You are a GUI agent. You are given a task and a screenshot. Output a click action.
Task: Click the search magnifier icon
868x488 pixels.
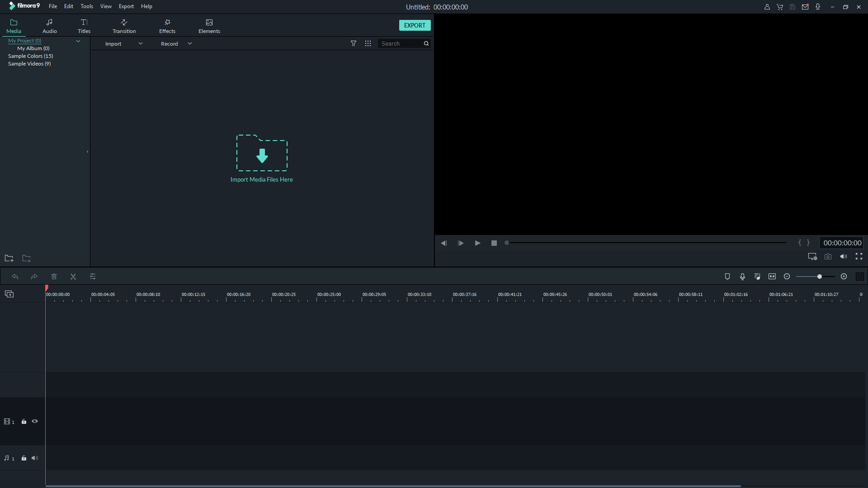pyautogui.click(x=426, y=43)
